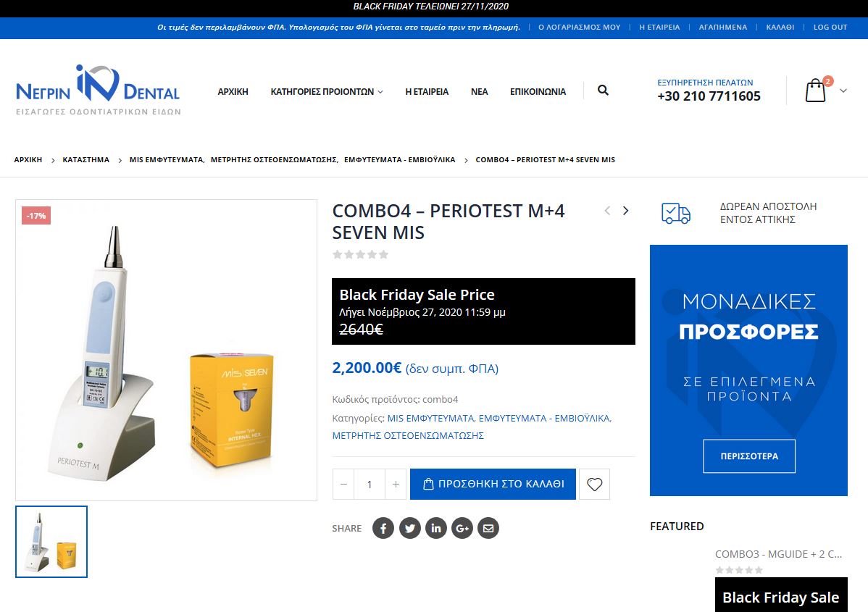The width and height of the screenshot is (868, 612).
Task: Click the ΜΟΝΑΔΙΚΕΣ ΠΡΟΣΦΟΡΕΣ banner heading
Action: click(749, 317)
